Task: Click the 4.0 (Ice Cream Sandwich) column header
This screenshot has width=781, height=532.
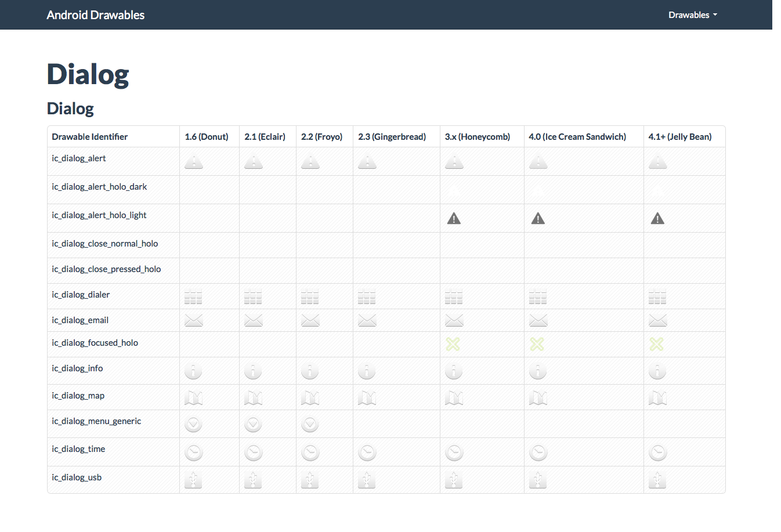Action: click(x=577, y=137)
